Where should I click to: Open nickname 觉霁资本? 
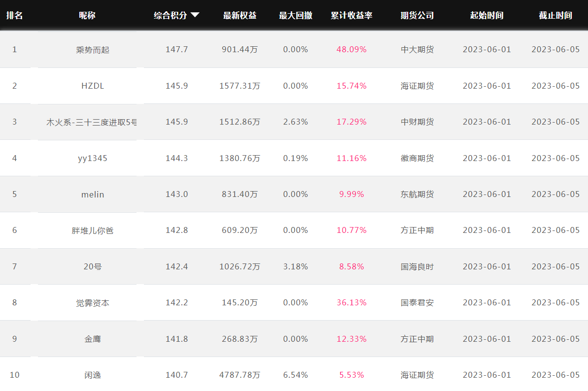pyautogui.click(x=93, y=303)
